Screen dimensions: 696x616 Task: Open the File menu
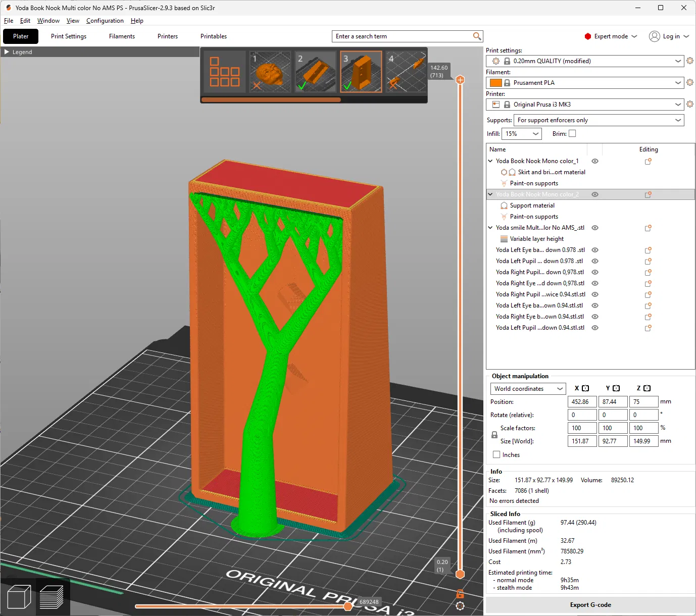tap(9, 21)
